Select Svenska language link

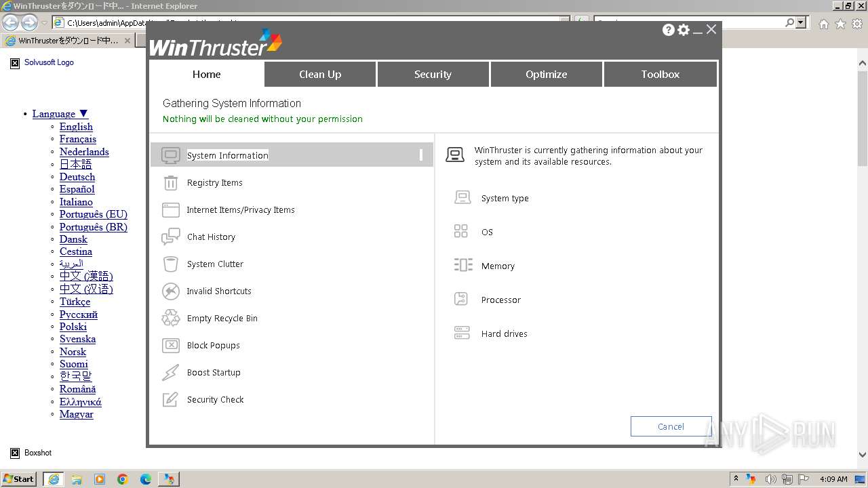pos(77,339)
